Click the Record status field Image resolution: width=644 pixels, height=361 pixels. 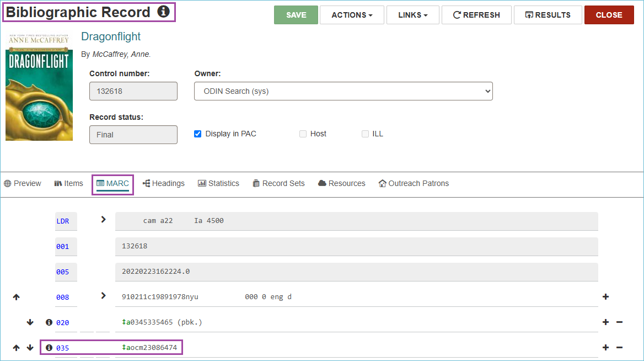click(x=133, y=135)
